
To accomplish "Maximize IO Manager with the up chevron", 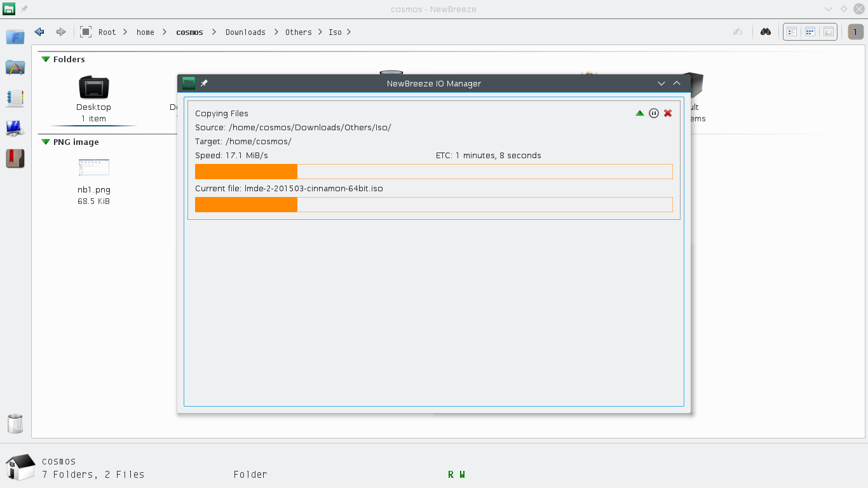I will [677, 83].
